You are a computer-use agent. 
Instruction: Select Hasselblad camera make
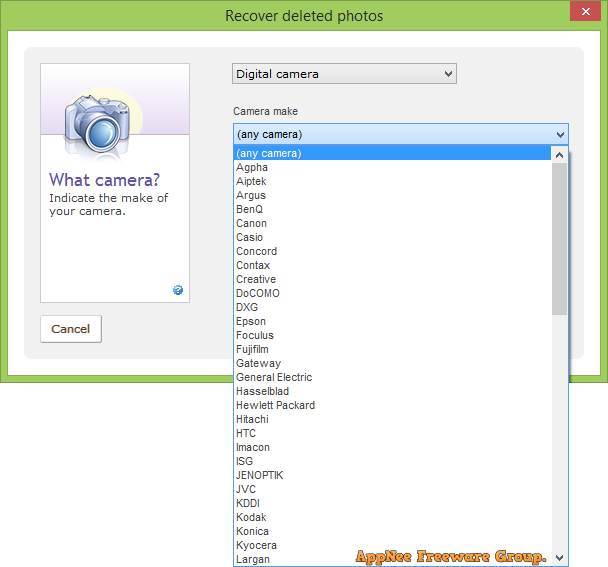(x=392, y=391)
